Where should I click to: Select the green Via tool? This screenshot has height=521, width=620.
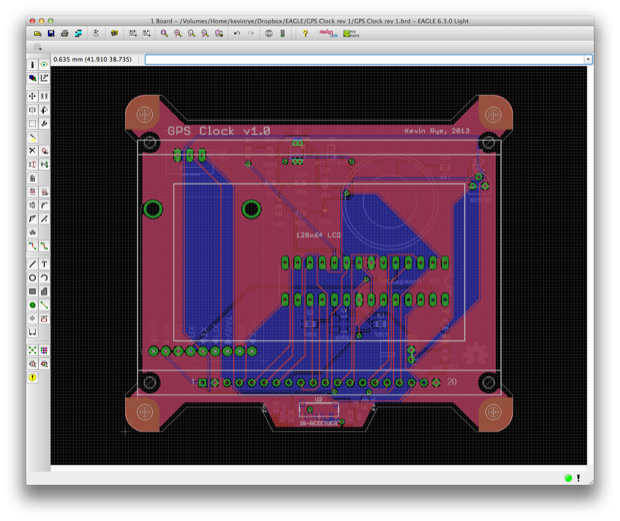(x=32, y=305)
